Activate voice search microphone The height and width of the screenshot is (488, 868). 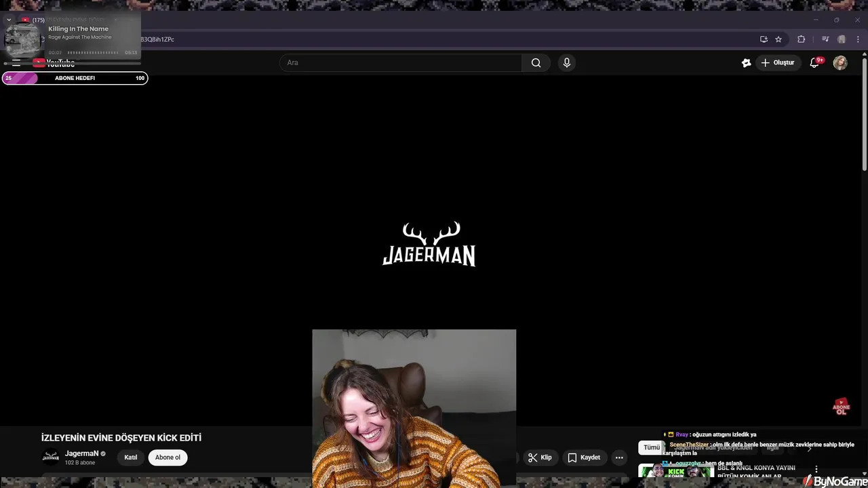[x=567, y=63]
